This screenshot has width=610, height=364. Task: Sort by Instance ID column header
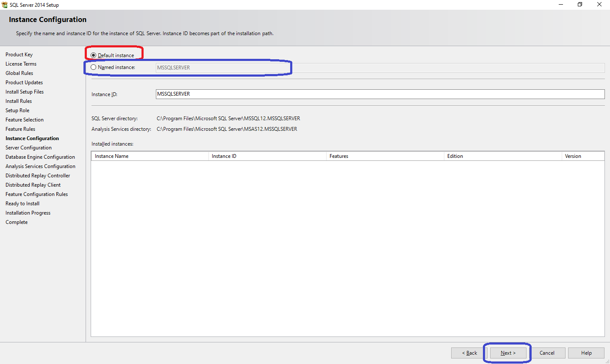268,156
